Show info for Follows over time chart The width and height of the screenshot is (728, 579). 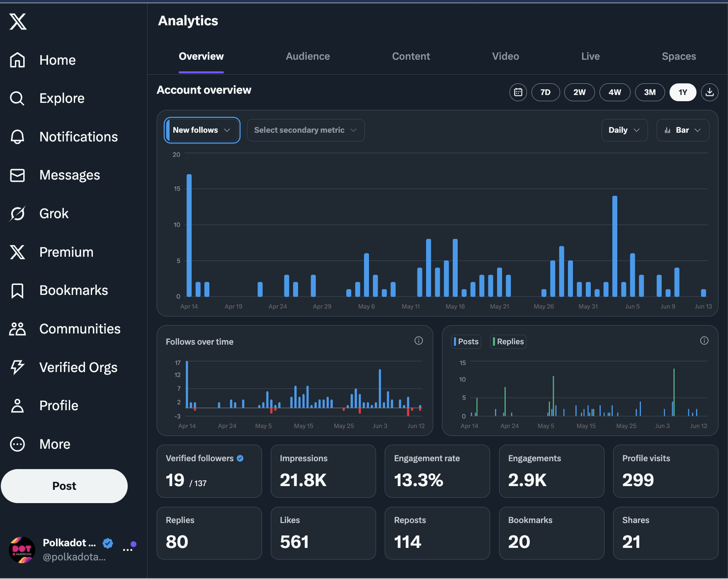point(419,341)
